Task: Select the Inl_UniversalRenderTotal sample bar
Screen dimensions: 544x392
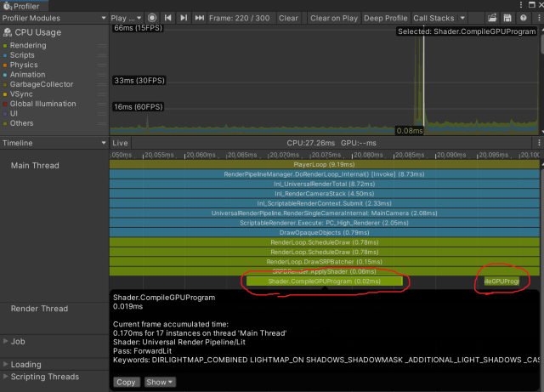Action: [325, 184]
